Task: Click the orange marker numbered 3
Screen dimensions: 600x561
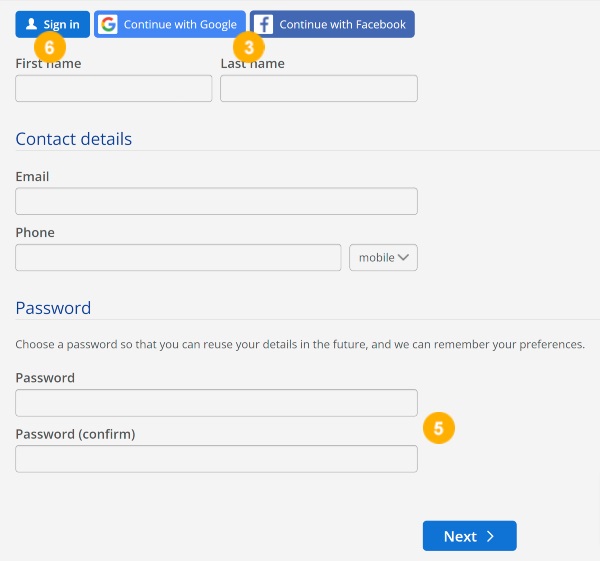Action: pos(249,47)
